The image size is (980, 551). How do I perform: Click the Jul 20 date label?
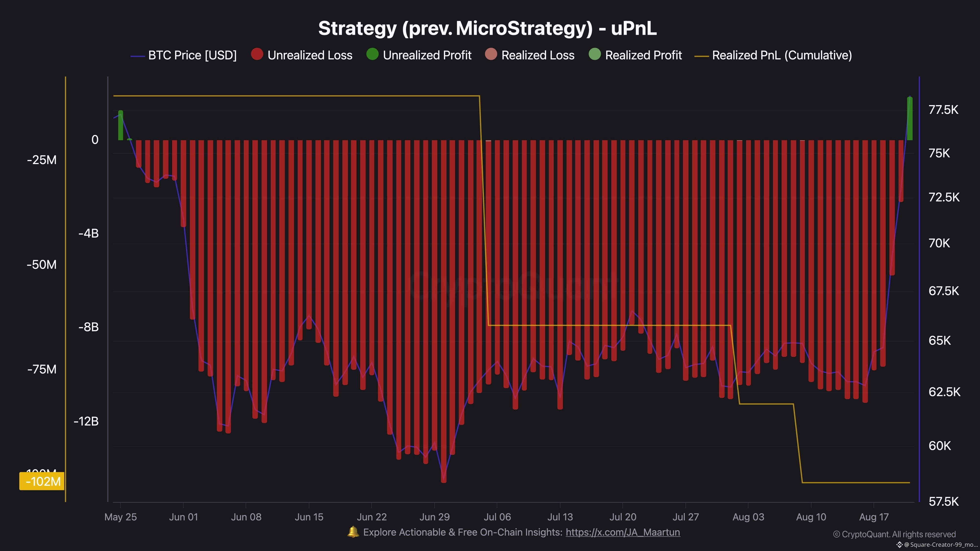623,517
